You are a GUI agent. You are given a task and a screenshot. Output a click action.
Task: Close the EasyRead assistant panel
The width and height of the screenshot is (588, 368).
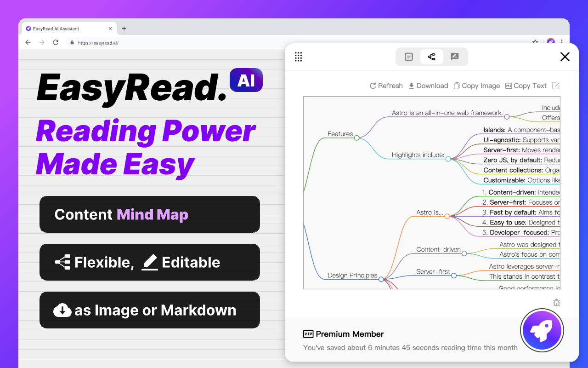(x=565, y=57)
